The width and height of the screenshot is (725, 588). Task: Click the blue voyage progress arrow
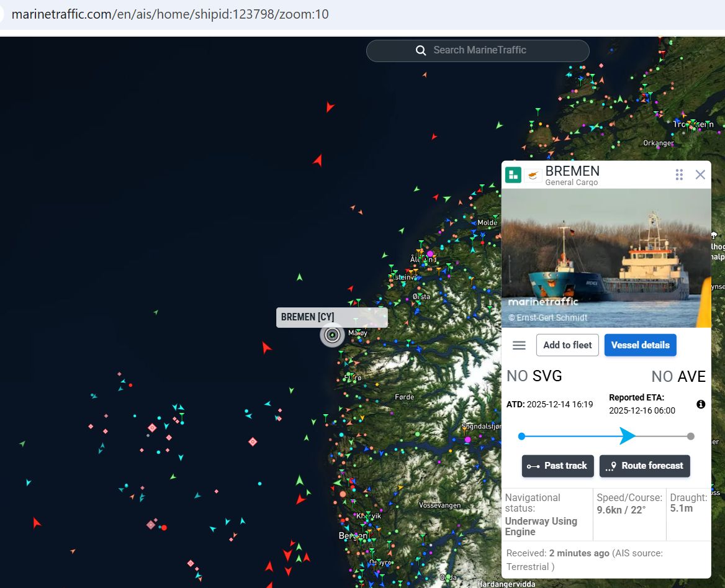tap(626, 436)
